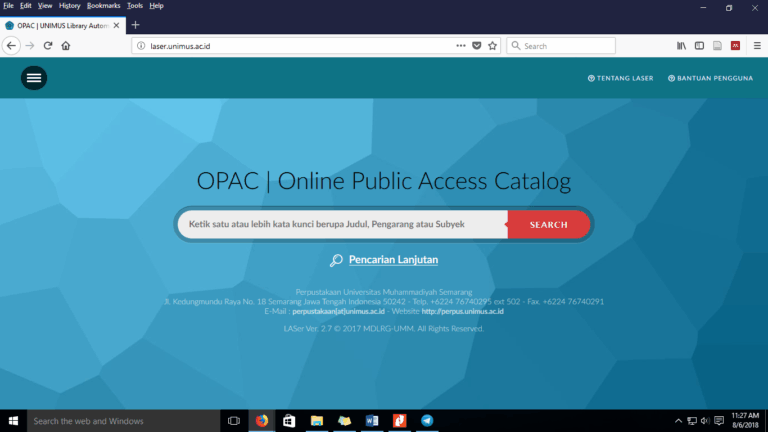Toggle the Firefox sidebar view icon
The image size is (768, 432).
click(x=699, y=46)
